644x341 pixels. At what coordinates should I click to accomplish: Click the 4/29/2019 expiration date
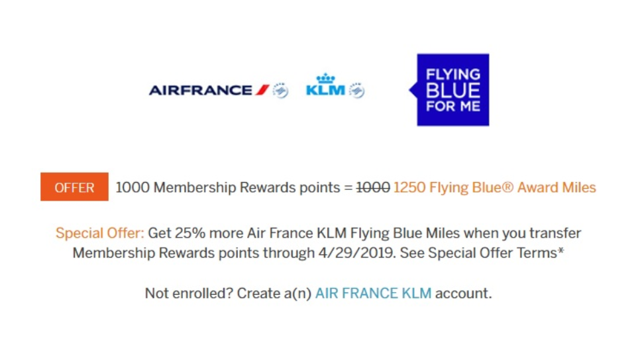[x=356, y=253]
